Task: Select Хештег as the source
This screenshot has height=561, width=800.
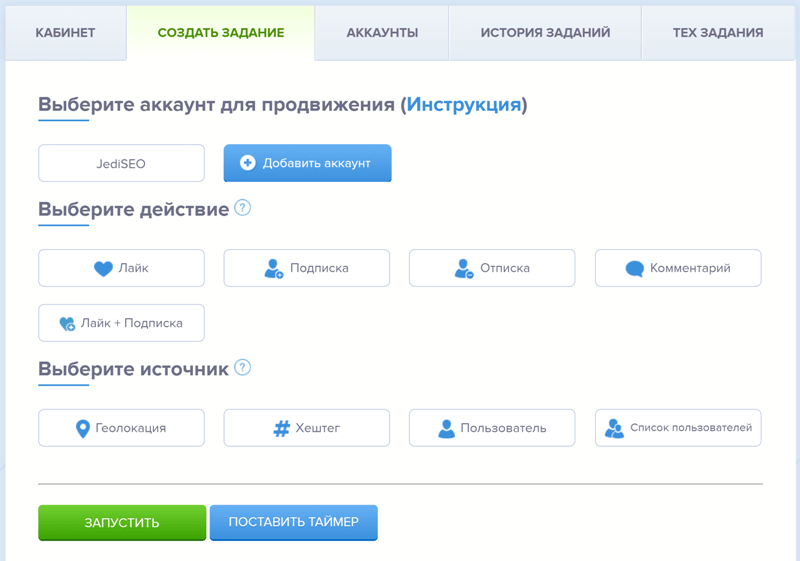Action: click(307, 428)
